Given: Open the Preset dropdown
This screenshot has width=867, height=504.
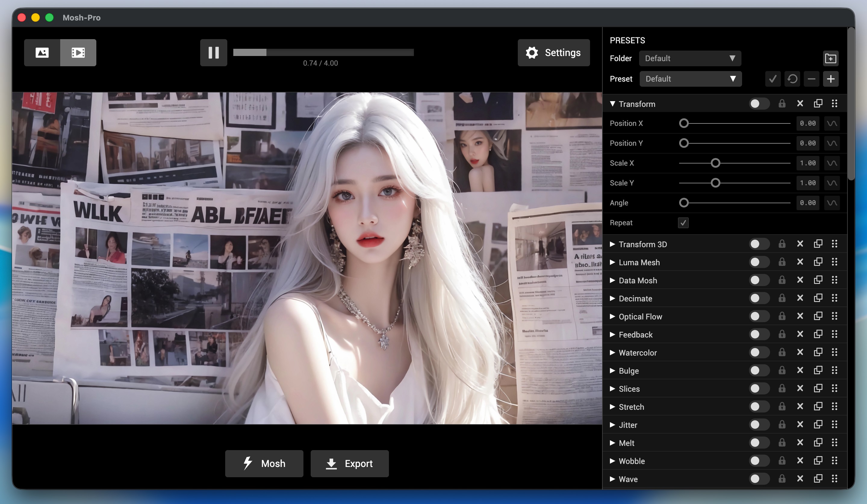Looking at the screenshot, I should click(690, 79).
